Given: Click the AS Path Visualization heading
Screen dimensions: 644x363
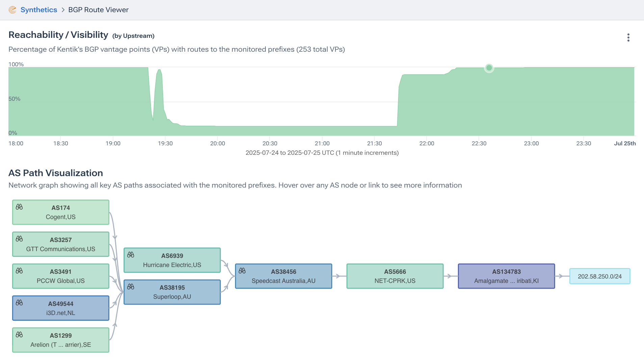Looking at the screenshot, I should coord(56,173).
